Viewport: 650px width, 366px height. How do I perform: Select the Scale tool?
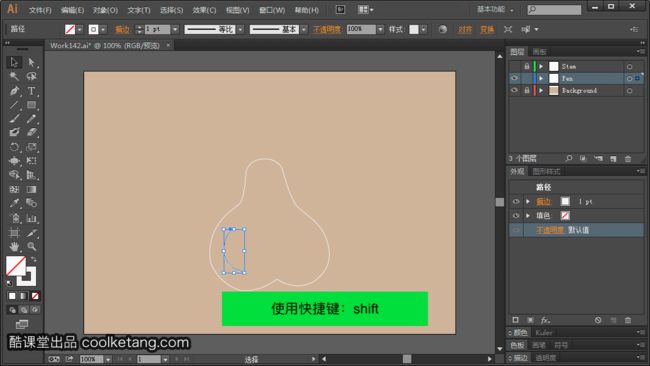[x=31, y=147]
